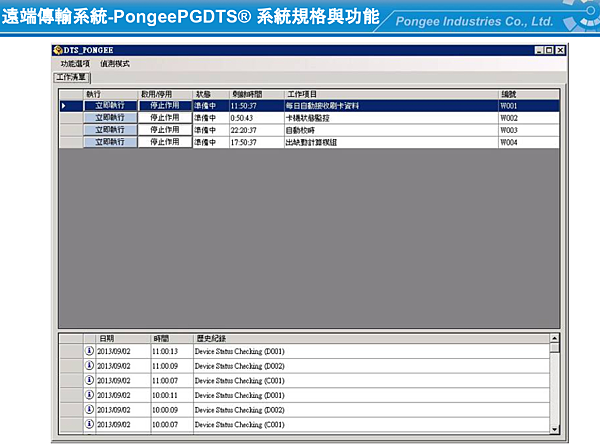The width and height of the screenshot is (600, 444).
Task: Select the 自動校時 job cell
Action: click(x=391, y=130)
